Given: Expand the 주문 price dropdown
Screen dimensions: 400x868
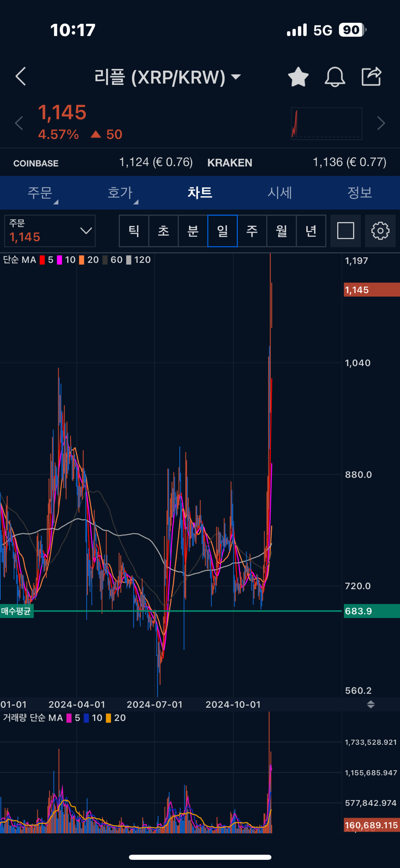Looking at the screenshot, I should 50,231.
